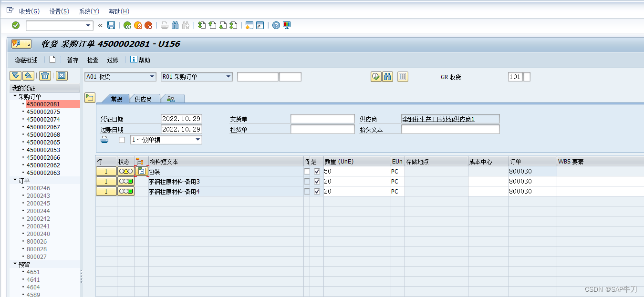
Task: Toggle the empty first checkbox in 包装 row
Action: click(307, 171)
